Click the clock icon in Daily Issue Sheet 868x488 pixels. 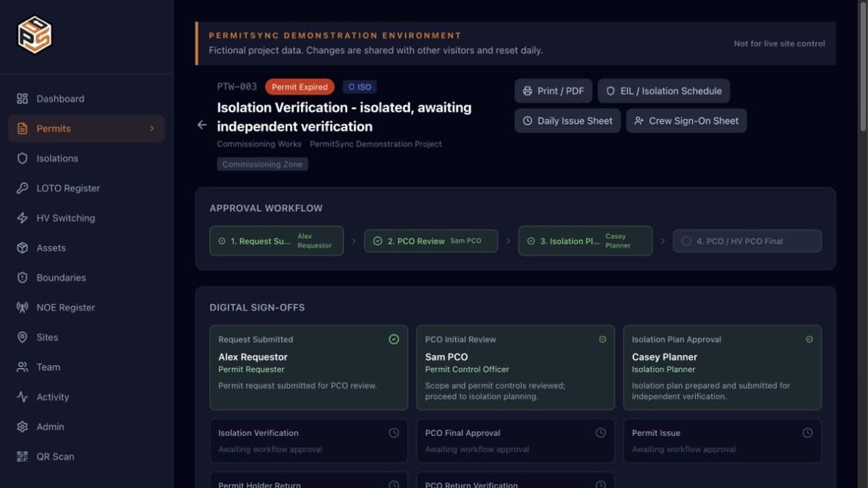527,121
